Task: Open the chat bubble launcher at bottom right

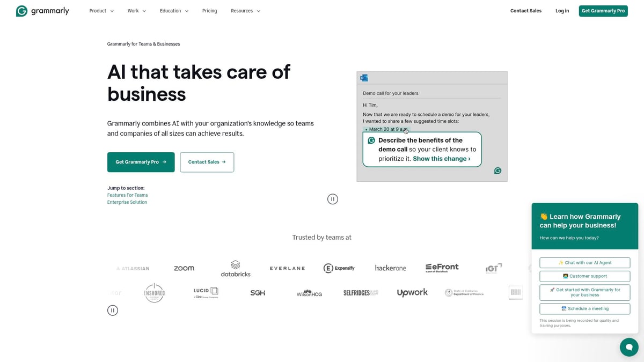Action: [629, 347]
